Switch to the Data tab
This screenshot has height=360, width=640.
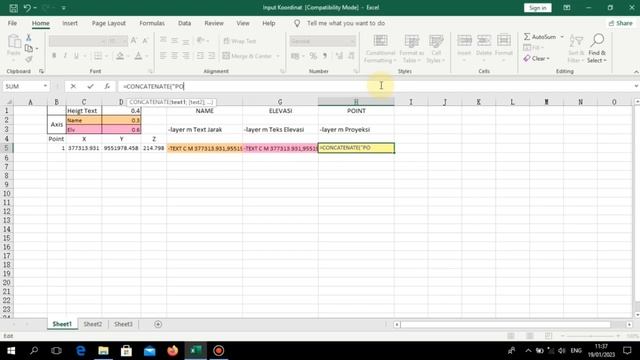pyautogui.click(x=184, y=23)
